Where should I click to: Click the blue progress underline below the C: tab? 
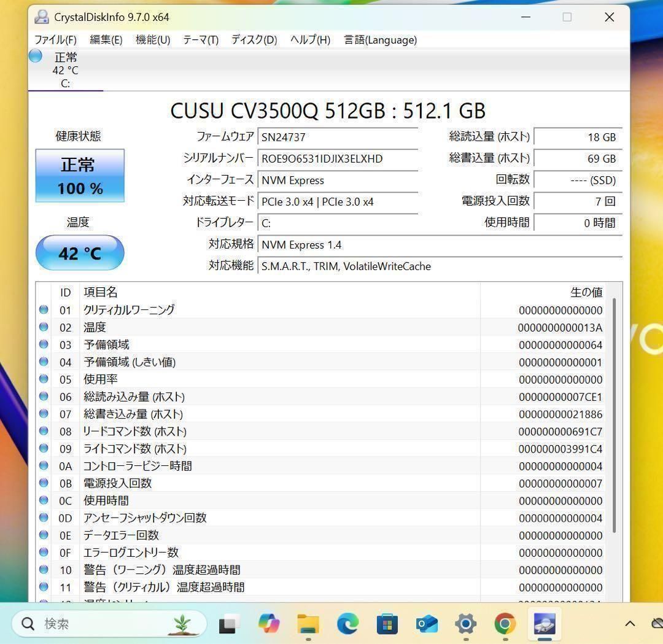coord(66,91)
